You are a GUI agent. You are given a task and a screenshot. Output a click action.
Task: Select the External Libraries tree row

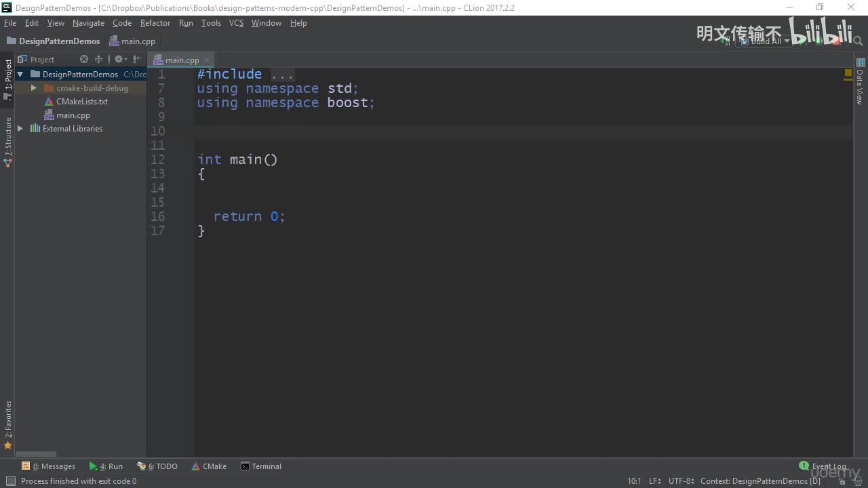click(x=81, y=129)
